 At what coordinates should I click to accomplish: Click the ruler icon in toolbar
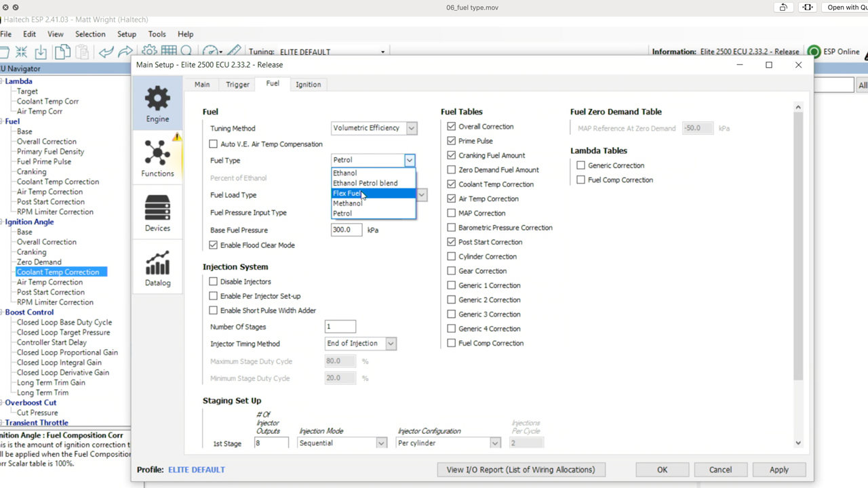234,52
